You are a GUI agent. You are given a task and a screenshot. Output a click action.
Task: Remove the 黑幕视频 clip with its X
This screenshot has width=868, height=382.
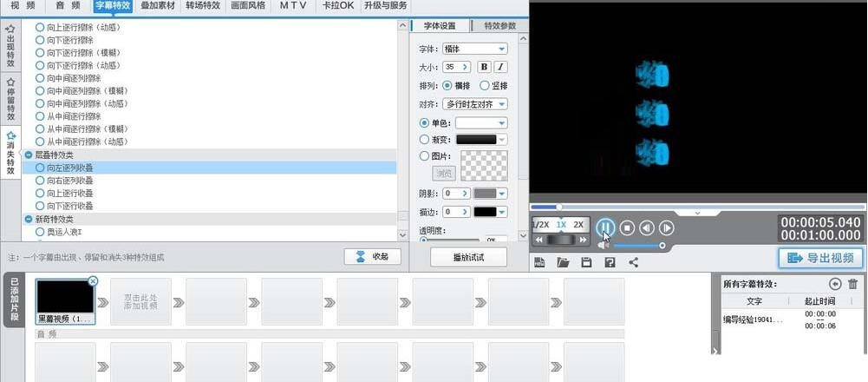93,281
